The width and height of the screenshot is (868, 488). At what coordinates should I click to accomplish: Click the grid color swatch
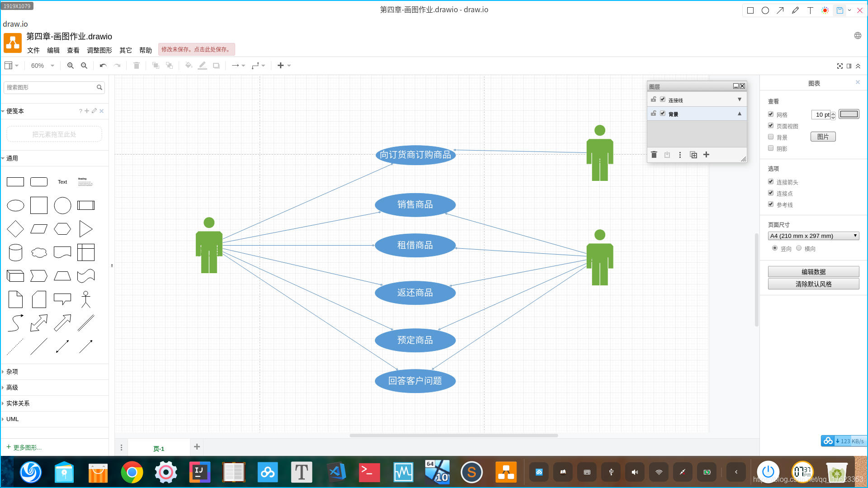pos(849,114)
